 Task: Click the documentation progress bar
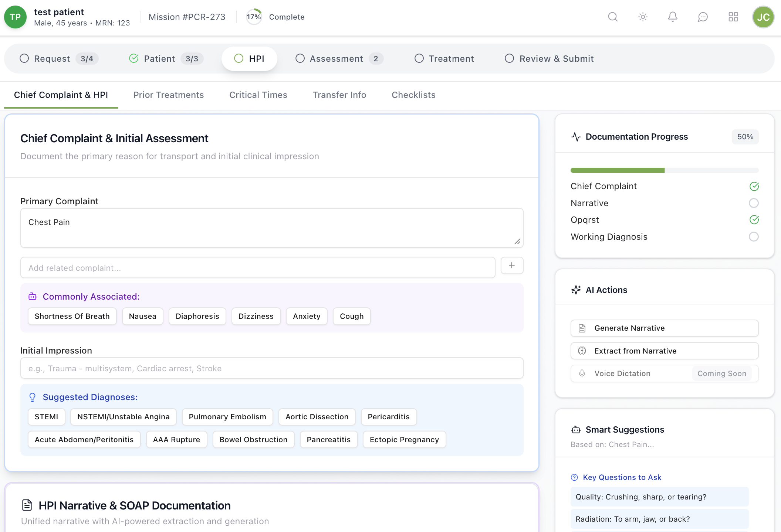click(664, 170)
